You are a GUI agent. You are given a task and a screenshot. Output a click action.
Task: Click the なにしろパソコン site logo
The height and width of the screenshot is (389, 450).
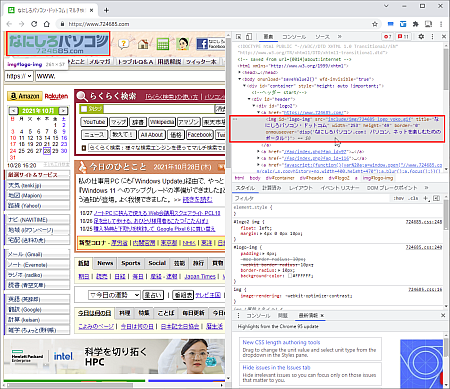58,44
